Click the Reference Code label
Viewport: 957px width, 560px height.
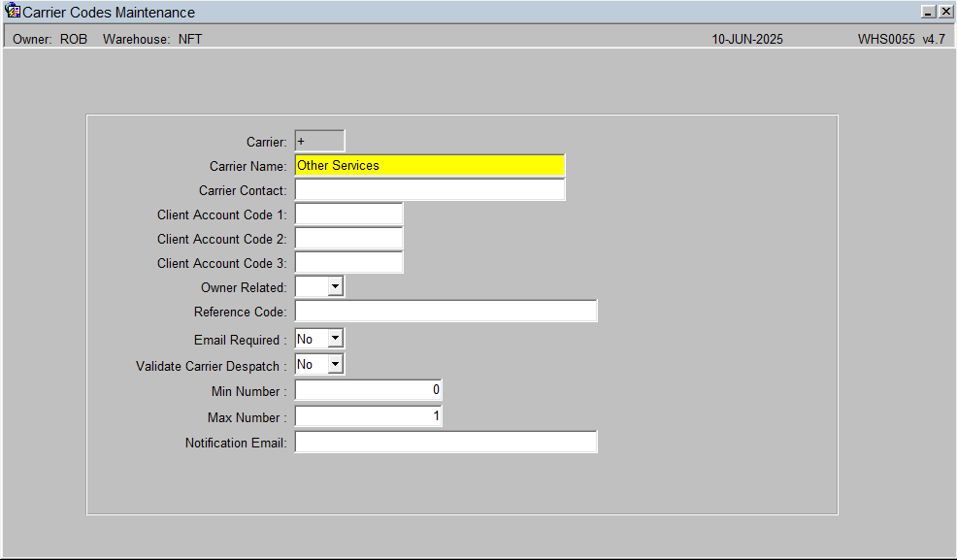click(240, 312)
